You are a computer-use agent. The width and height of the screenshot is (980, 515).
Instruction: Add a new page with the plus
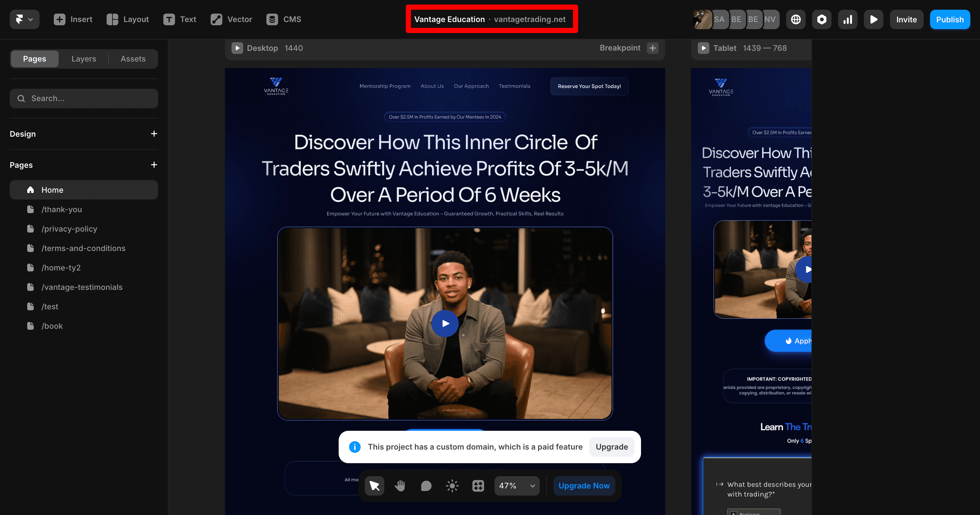[x=154, y=165]
